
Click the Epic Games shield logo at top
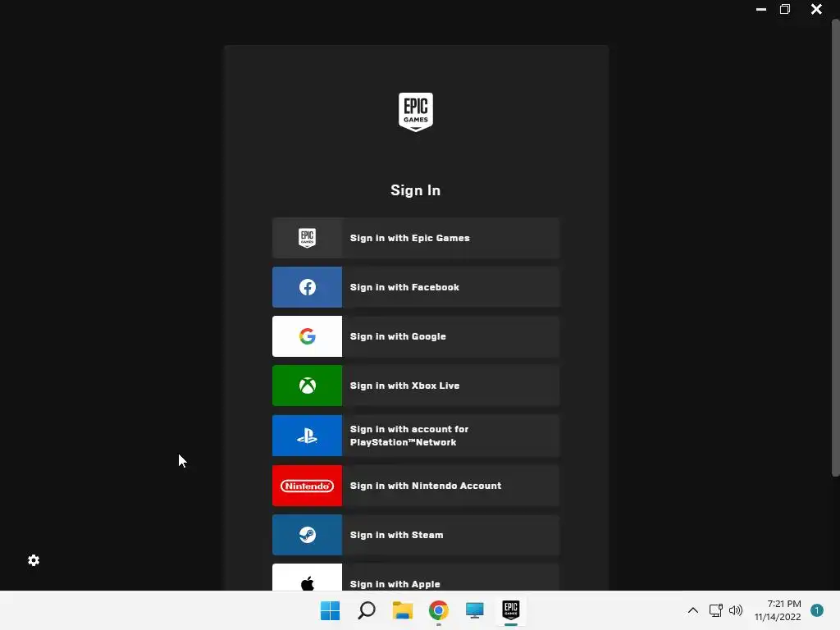coord(415,112)
